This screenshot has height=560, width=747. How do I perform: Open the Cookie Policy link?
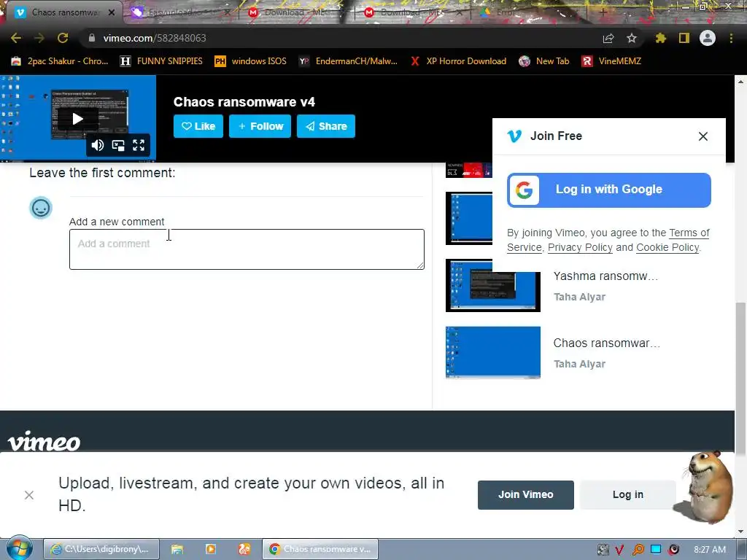[667, 248]
